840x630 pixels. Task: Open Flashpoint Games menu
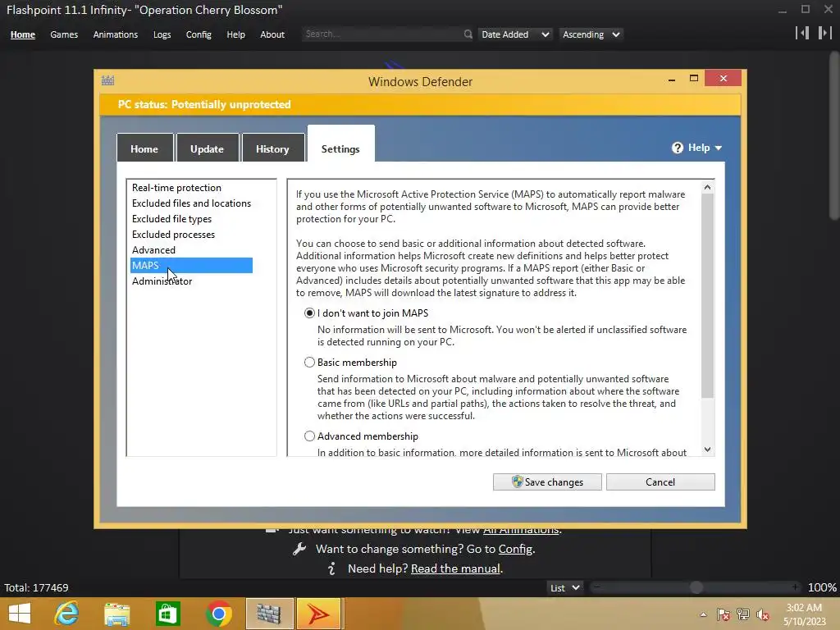[x=64, y=34]
